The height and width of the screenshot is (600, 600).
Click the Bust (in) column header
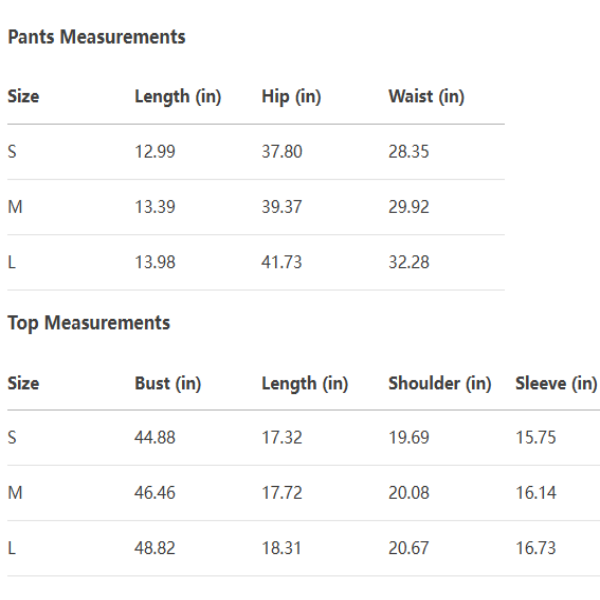click(168, 384)
